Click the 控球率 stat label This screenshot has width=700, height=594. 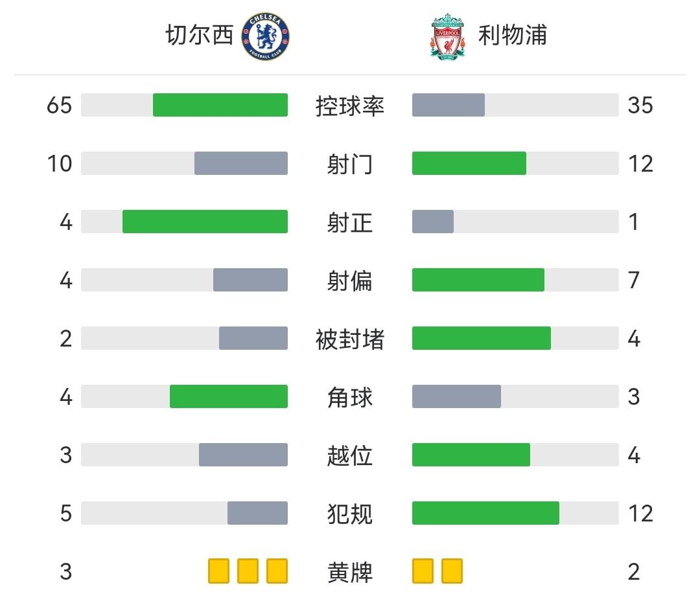[x=350, y=106]
